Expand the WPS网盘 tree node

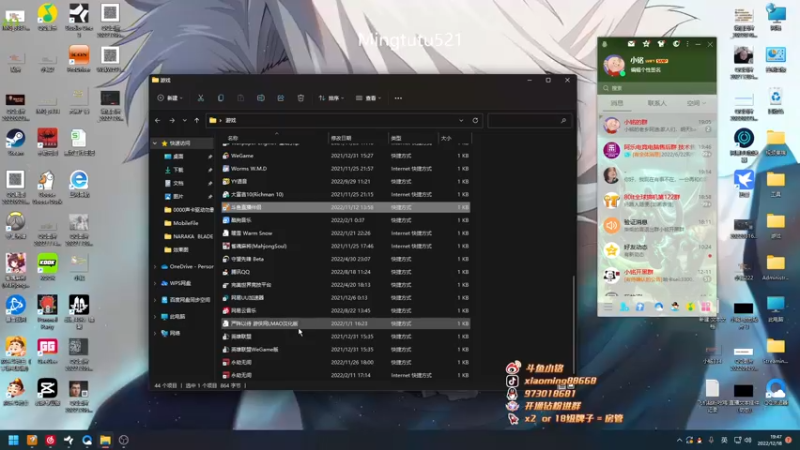click(x=155, y=283)
